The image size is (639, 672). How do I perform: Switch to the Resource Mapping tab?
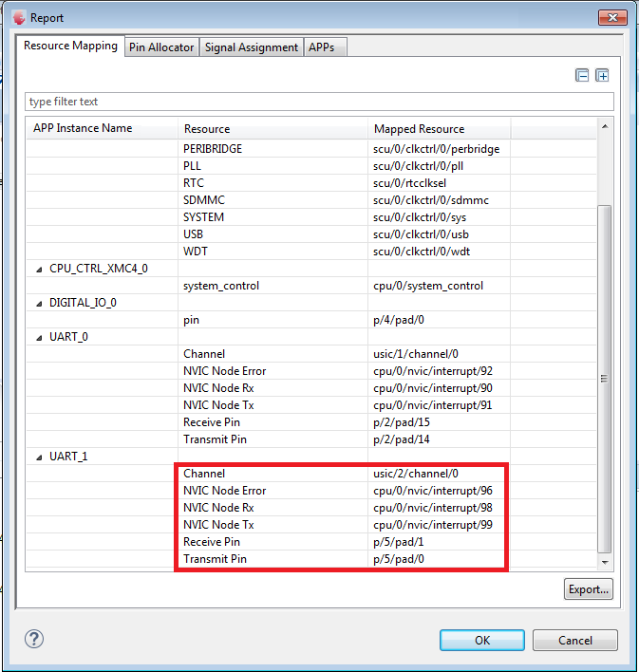point(70,46)
